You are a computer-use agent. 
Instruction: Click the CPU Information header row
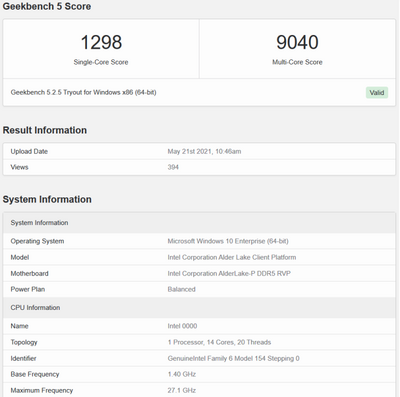tap(199, 307)
